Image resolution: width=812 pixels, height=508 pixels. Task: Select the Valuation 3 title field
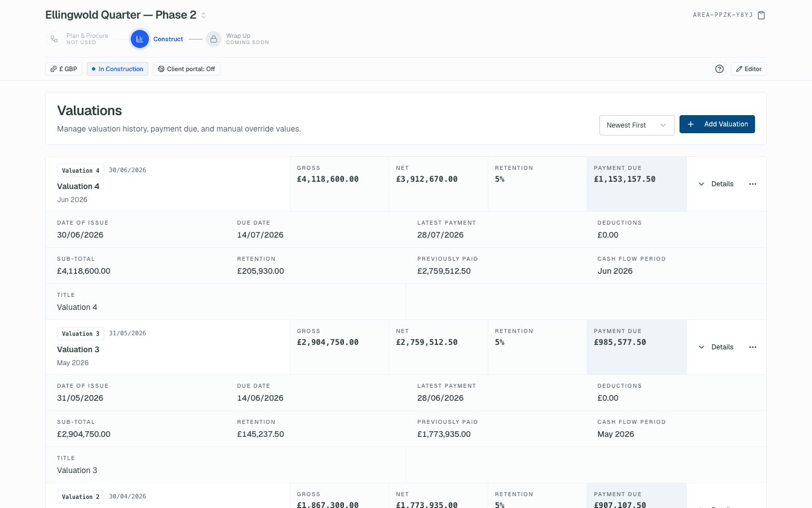(226, 465)
